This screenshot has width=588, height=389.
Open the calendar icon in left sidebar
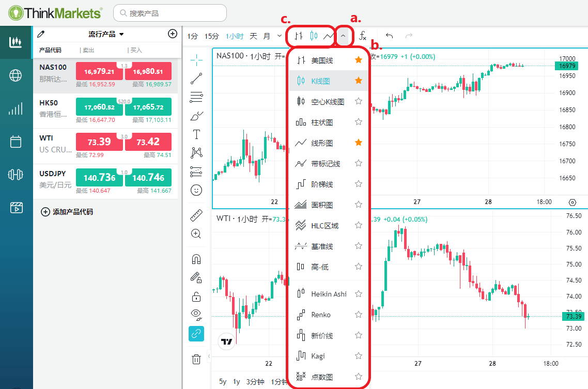click(x=16, y=142)
